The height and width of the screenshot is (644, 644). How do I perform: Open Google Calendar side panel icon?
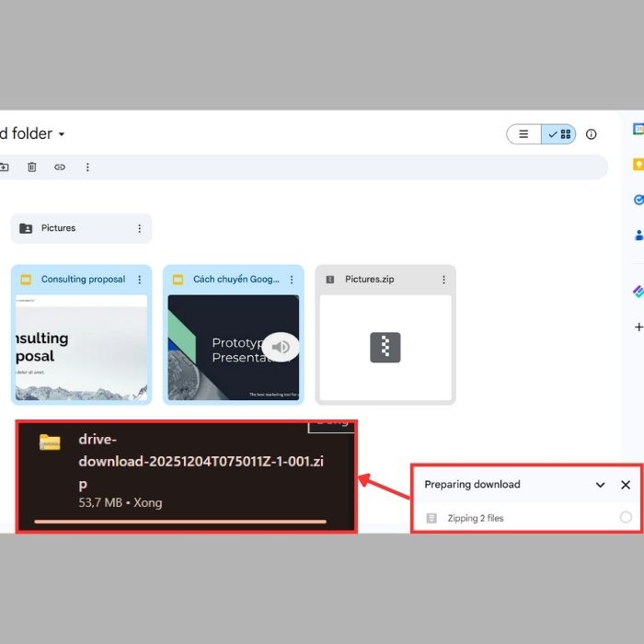tap(638, 129)
